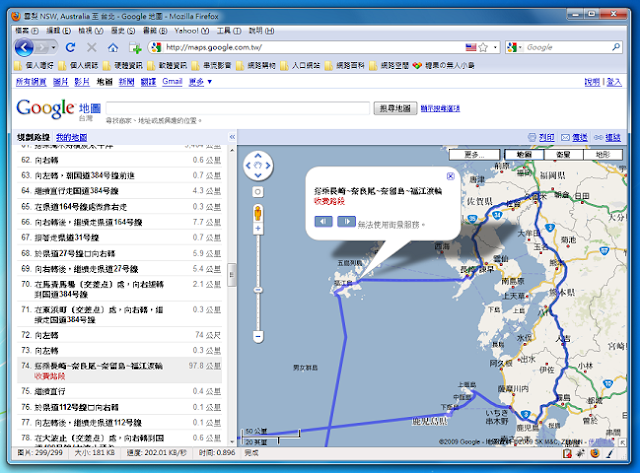Switch to the 我的地圖 tab

(71, 138)
